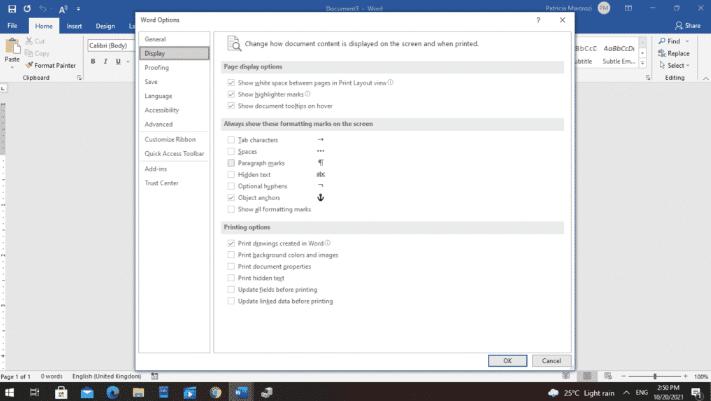Click the Cancel button in Word Options
Viewport: 711px width, 401px height.
coord(551,361)
